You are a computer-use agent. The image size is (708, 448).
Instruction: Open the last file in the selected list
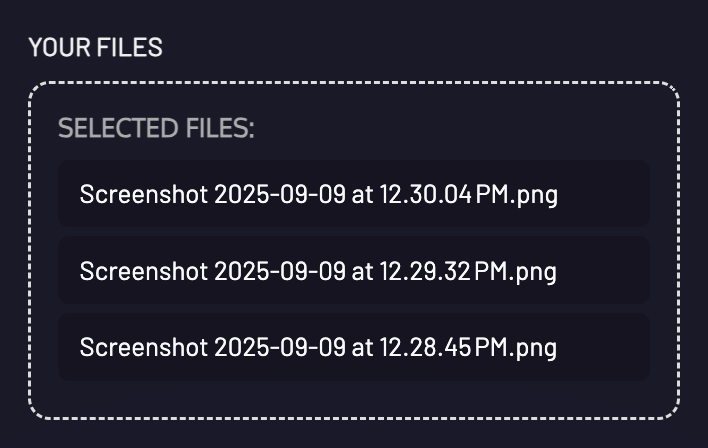tap(318, 347)
